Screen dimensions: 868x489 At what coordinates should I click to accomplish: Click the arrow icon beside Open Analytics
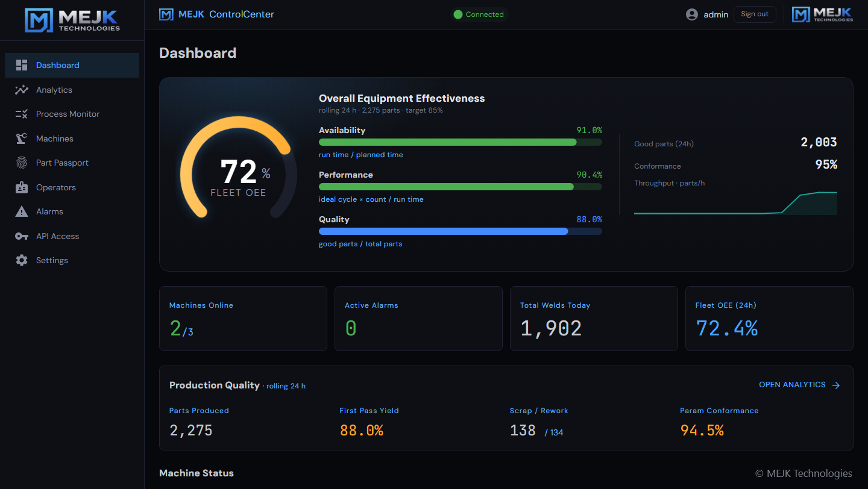(x=835, y=385)
